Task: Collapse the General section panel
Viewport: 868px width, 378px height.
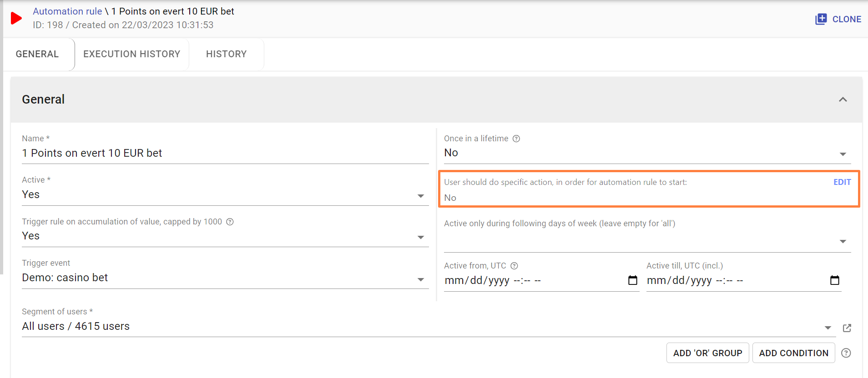Action: (843, 99)
